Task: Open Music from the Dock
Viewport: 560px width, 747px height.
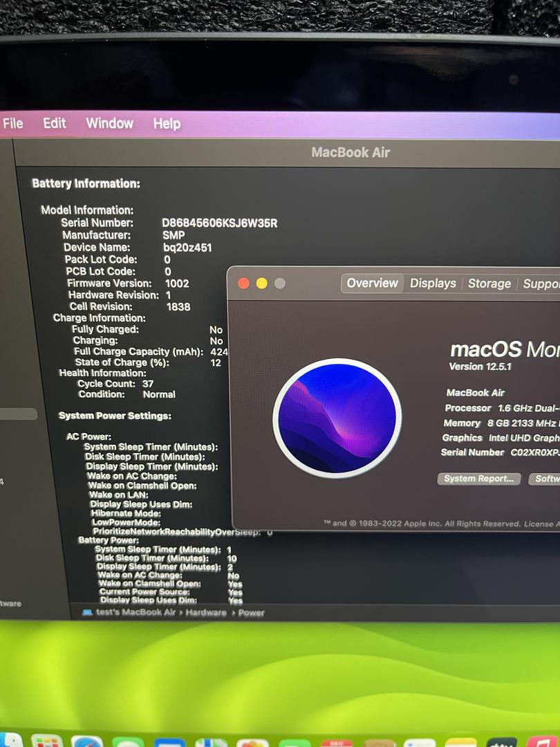Action: click(x=543, y=741)
